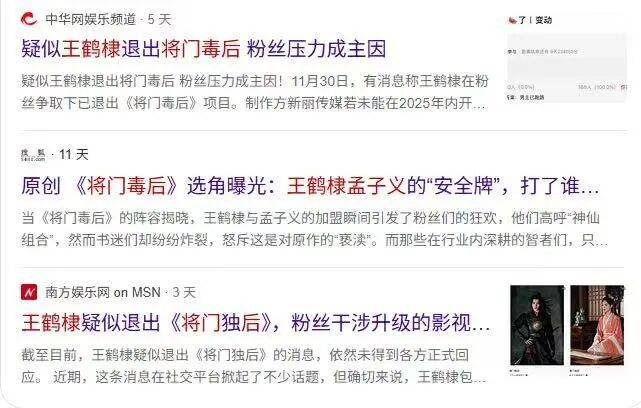
Task: Click the 11 天 timestamp of second result
Action: 74,155
